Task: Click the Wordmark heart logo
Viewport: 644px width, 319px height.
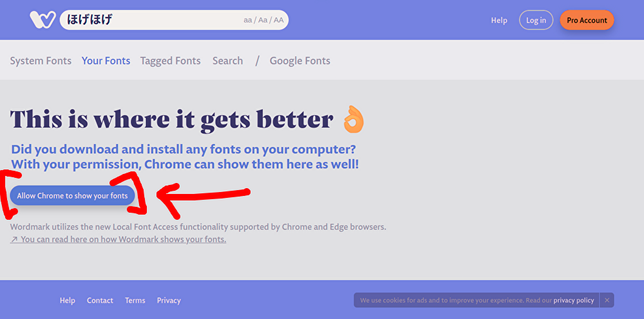Action: (x=43, y=20)
